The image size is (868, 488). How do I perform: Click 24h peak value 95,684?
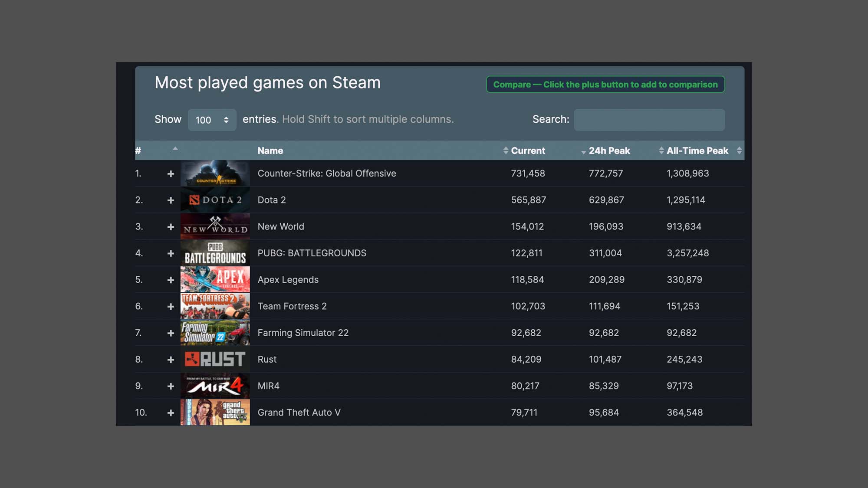point(604,413)
